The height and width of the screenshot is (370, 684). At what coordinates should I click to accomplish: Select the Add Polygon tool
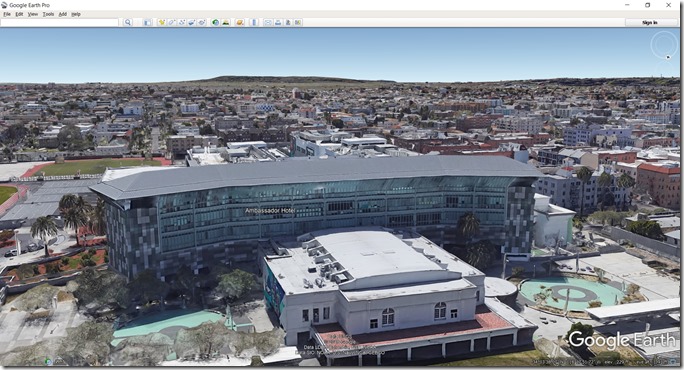(172, 22)
